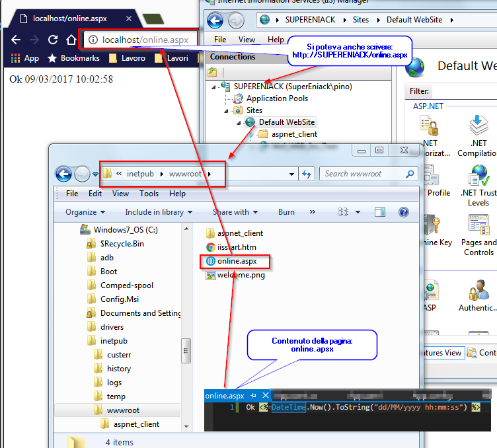Viewport: 497px width, 448px height.
Task: Open the Lavoro bookmark folder
Action: [x=127, y=58]
